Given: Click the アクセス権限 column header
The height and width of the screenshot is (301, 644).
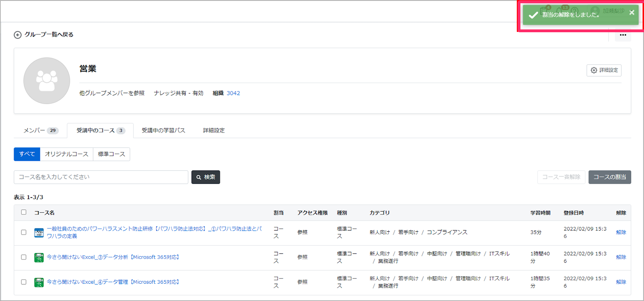Looking at the screenshot, I should [x=312, y=213].
